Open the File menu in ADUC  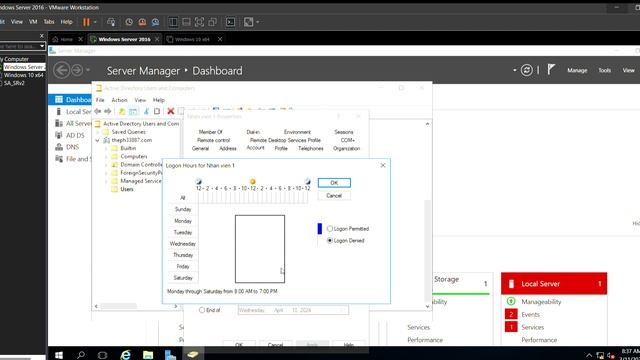pos(100,100)
